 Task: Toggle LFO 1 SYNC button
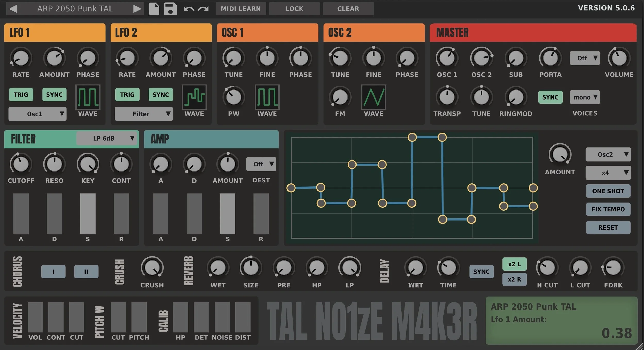(x=54, y=95)
